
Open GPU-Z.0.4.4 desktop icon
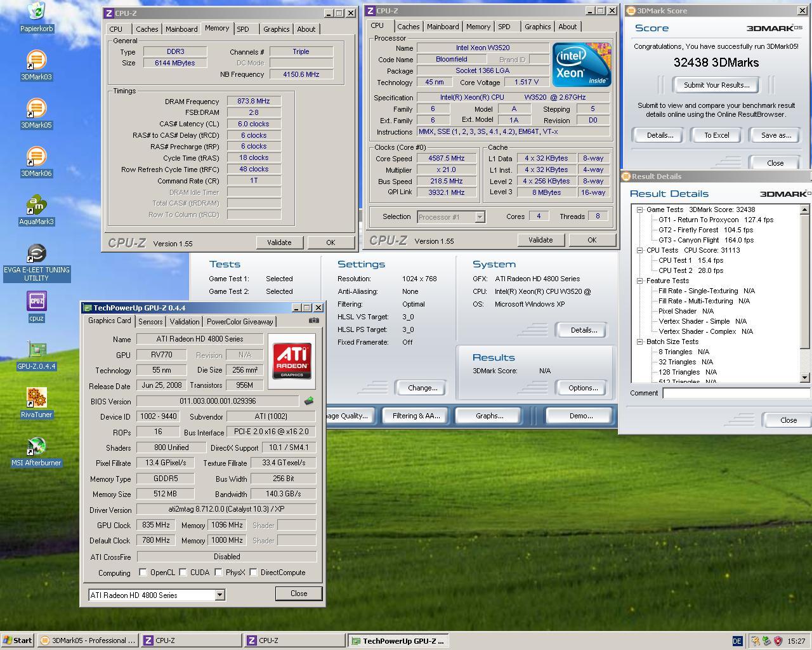pos(36,355)
